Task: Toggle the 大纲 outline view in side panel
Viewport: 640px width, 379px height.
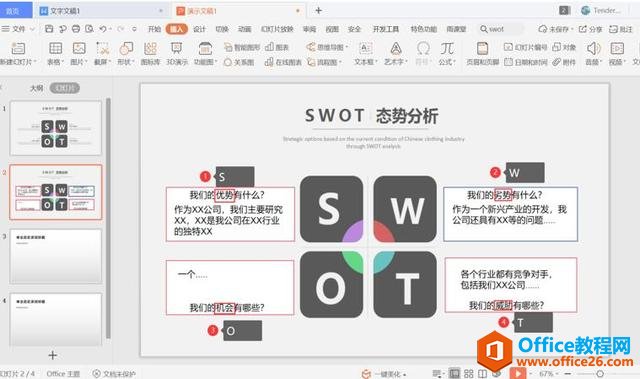Action: 37,88
